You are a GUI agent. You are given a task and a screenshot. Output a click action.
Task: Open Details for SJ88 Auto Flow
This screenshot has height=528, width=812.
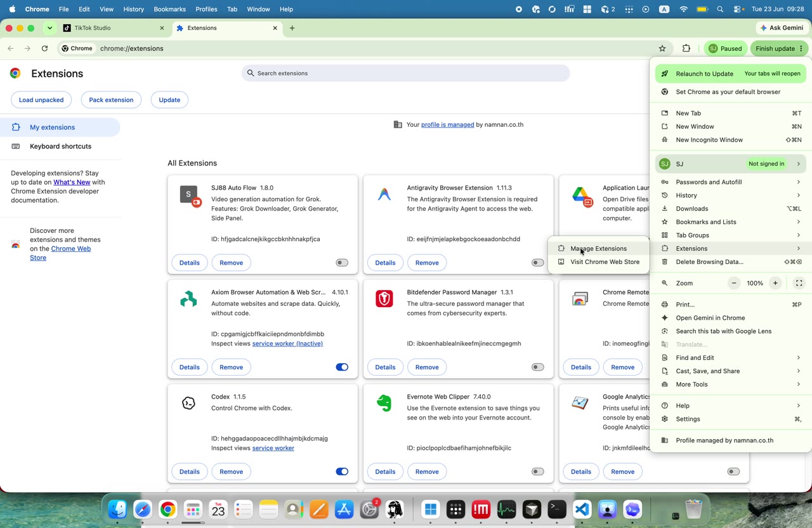(190, 263)
